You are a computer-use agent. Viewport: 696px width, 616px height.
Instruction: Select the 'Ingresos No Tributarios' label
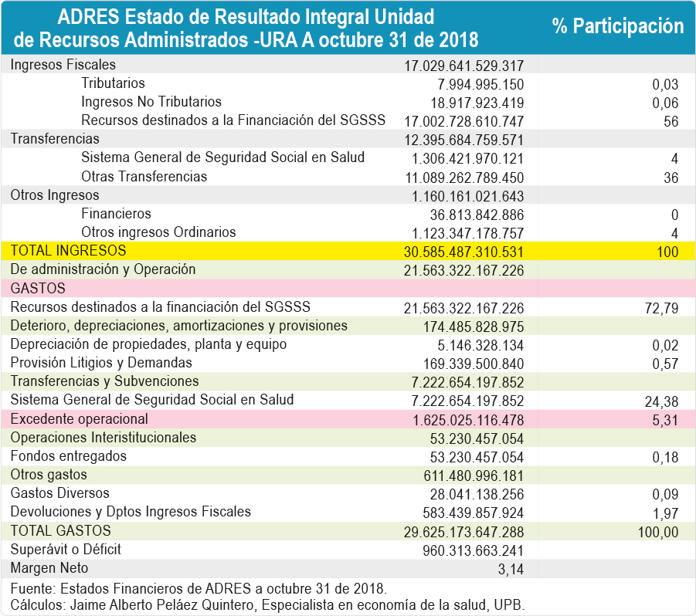(151, 102)
